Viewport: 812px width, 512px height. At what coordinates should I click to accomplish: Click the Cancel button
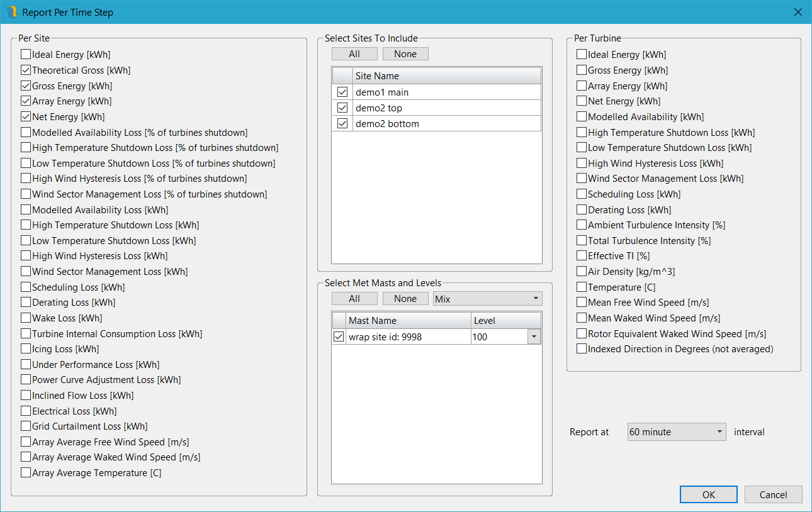tap(773, 494)
